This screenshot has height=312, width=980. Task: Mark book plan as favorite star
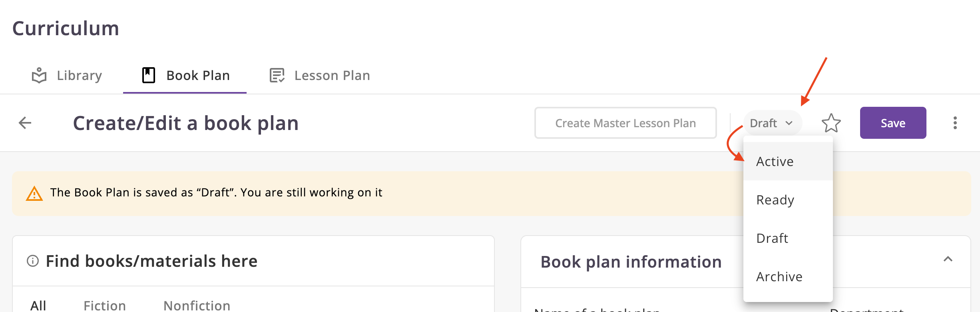pyautogui.click(x=831, y=123)
